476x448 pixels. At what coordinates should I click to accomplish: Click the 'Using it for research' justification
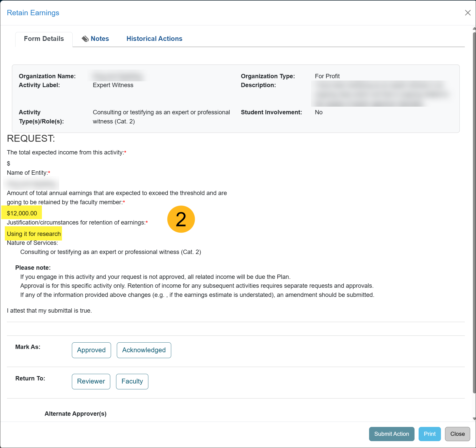34,234
